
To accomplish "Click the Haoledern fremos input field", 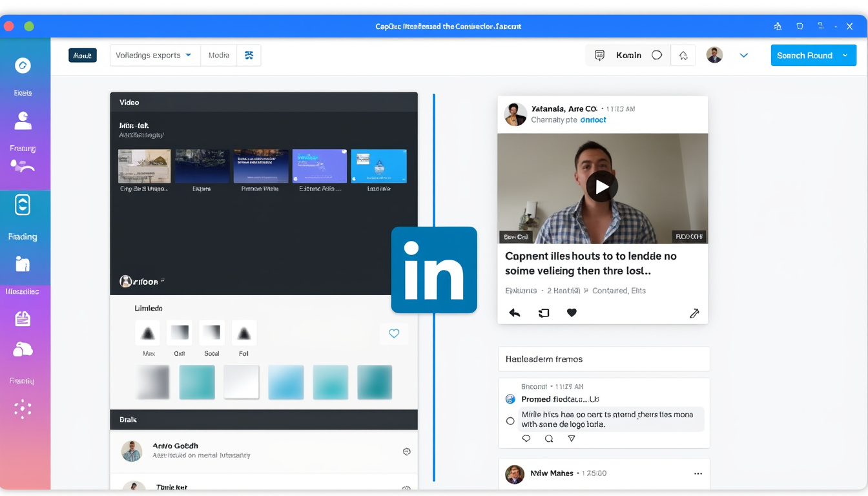I will 604,359.
